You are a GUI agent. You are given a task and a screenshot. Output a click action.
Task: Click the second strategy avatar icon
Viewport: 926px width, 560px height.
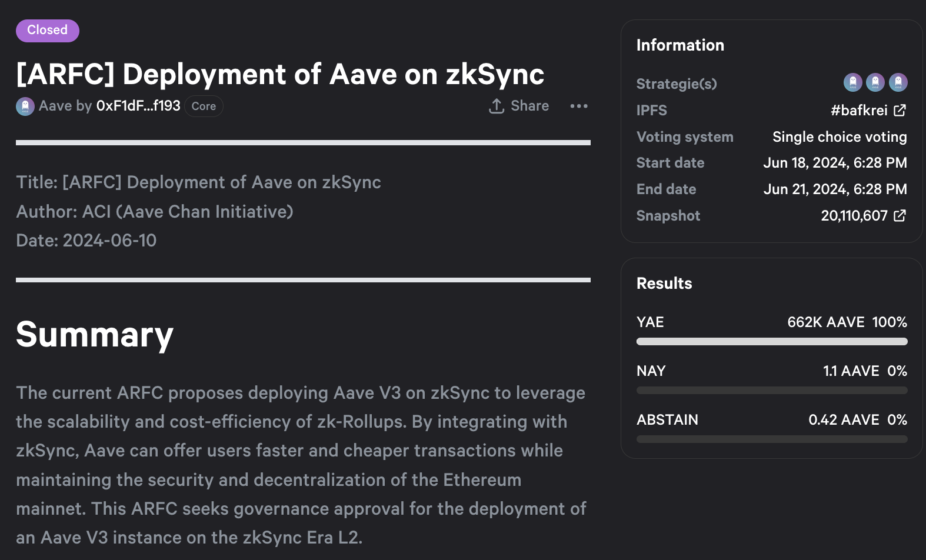pyautogui.click(x=875, y=82)
